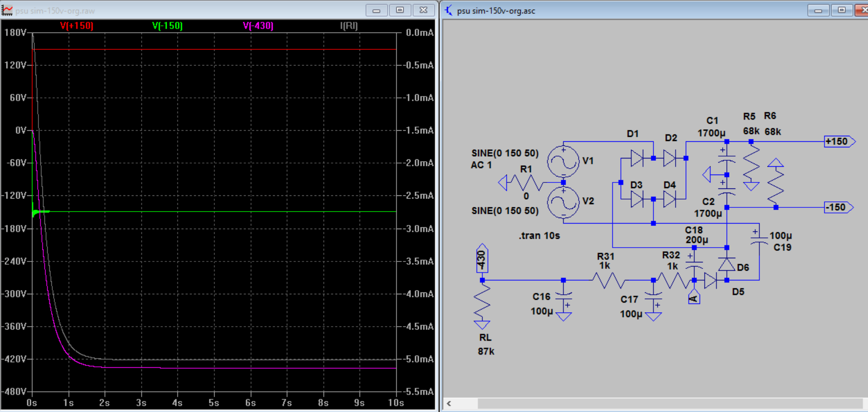This screenshot has height=412, width=868.
Task: Select diode D5 symbol
Action: [711, 280]
